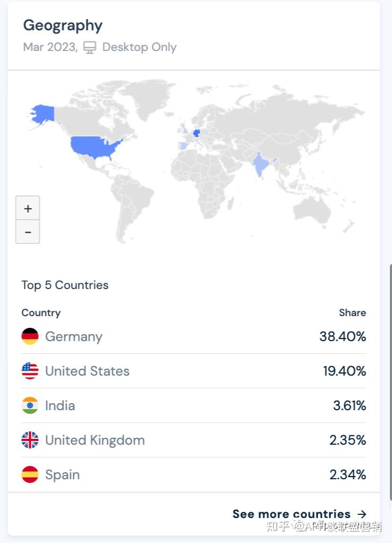Screen dimensions: 392x543
Task: Click the United States flag icon
Action: [30, 371]
